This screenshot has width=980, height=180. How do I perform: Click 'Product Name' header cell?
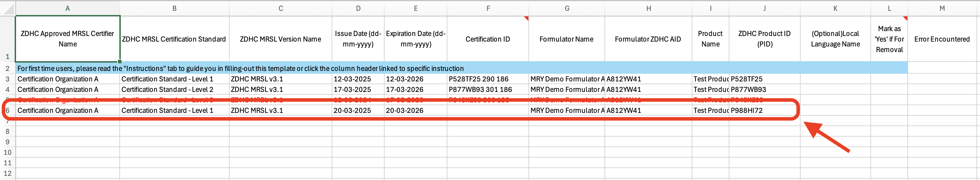coord(710,38)
